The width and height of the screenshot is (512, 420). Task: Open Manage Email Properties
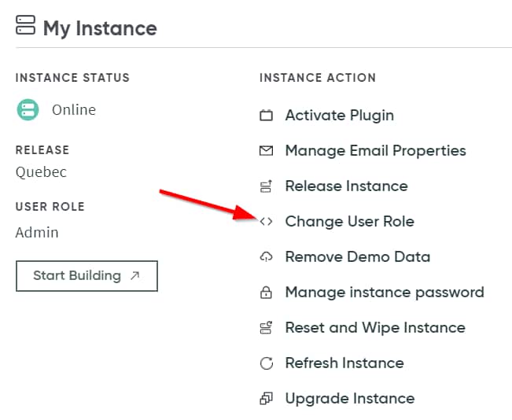tap(375, 151)
